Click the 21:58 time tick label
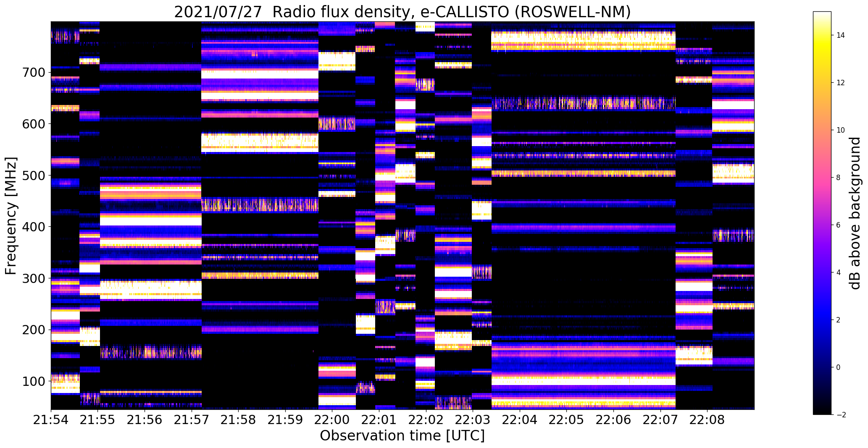 tap(238, 419)
